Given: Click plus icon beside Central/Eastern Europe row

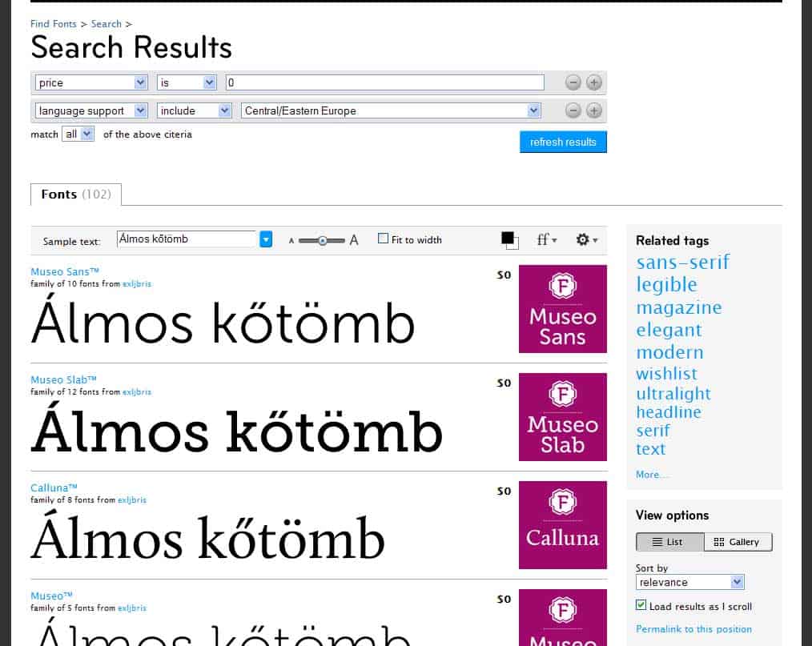Looking at the screenshot, I should tap(593, 111).
